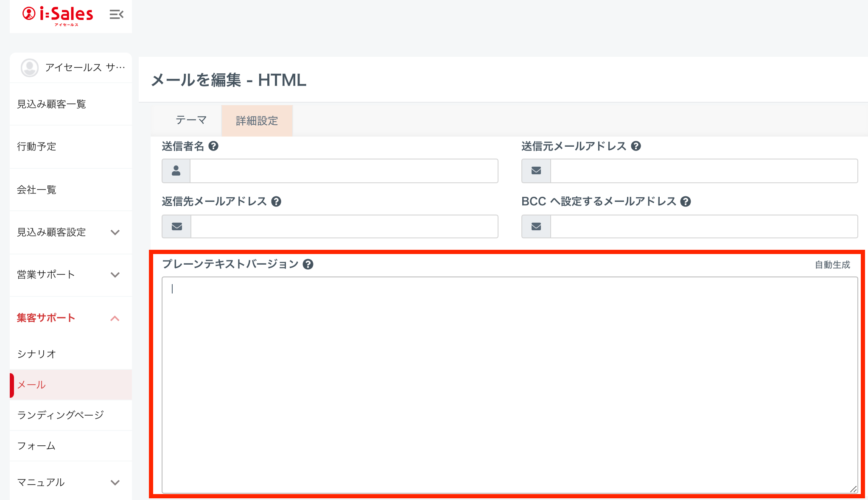Focus the 送信元メールアドレス input field

pyautogui.click(x=703, y=171)
